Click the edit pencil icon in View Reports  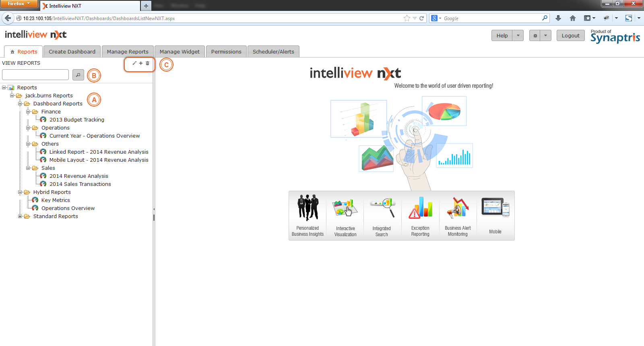(x=134, y=63)
